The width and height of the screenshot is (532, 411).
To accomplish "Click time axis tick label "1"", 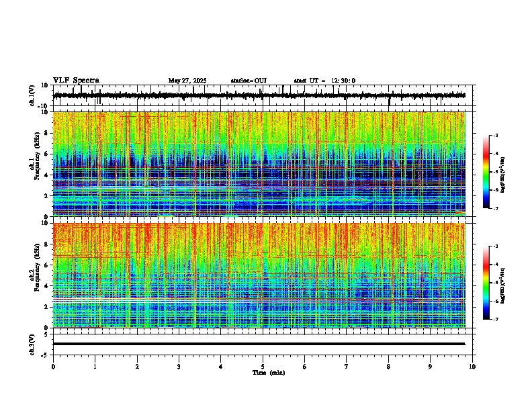I will 95,367.
